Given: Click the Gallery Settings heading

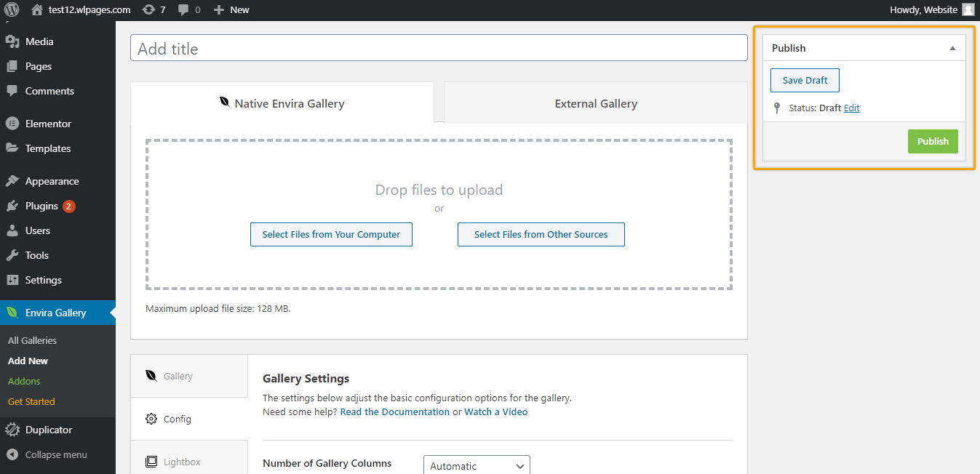Looking at the screenshot, I should click(306, 378).
